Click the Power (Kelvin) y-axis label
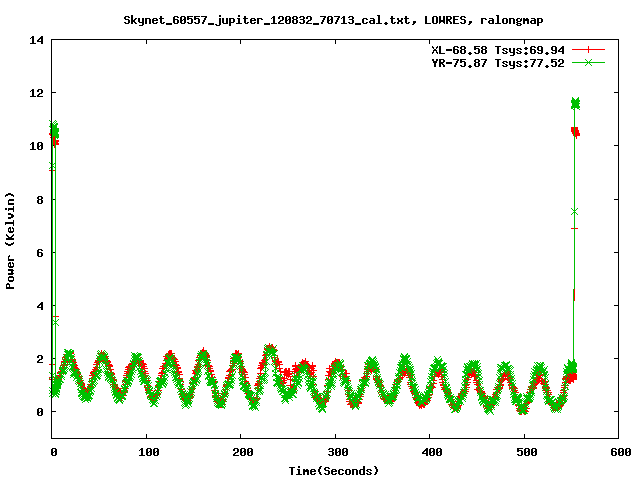Image resolution: width=640 pixels, height=480 pixels. (10, 240)
